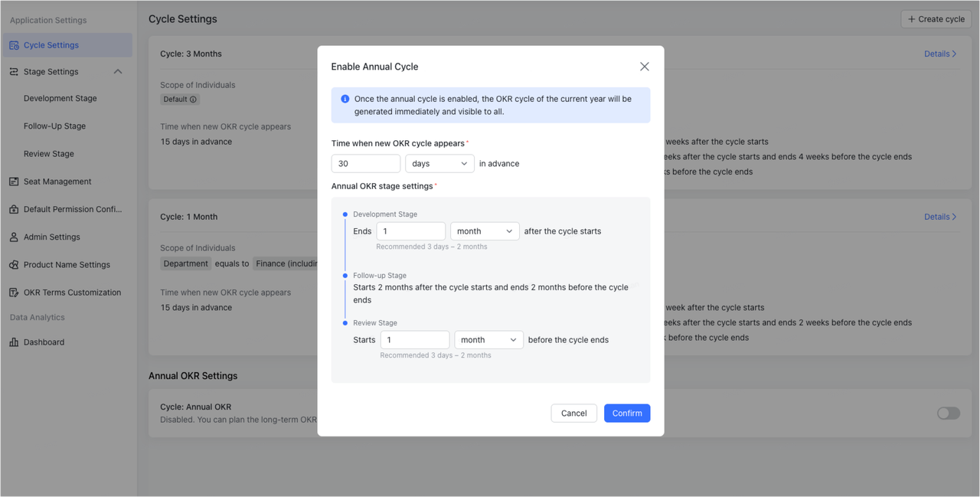Click the Default Permission Configuration lock icon
980x497 pixels.
(14, 209)
